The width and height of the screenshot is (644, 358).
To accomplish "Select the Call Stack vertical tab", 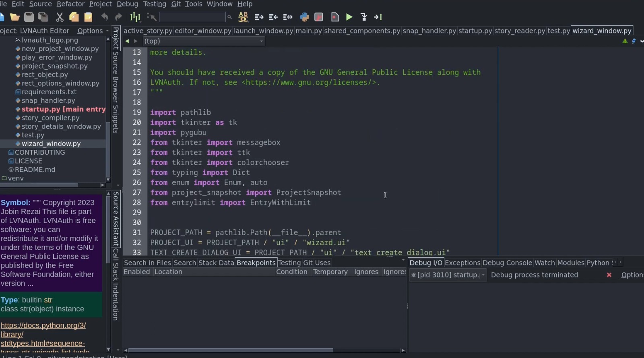I will [116, 265].
